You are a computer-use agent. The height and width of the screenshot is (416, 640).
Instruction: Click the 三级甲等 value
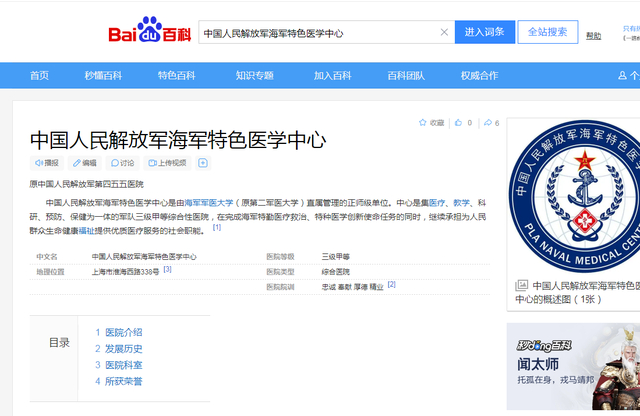(336, 257)
